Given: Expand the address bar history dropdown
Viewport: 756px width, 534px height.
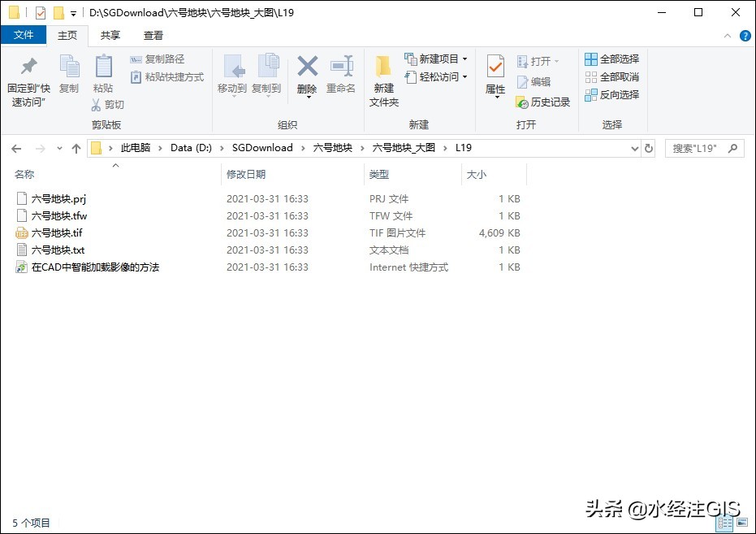Looking at the screenshot, I should coord(635,149).
